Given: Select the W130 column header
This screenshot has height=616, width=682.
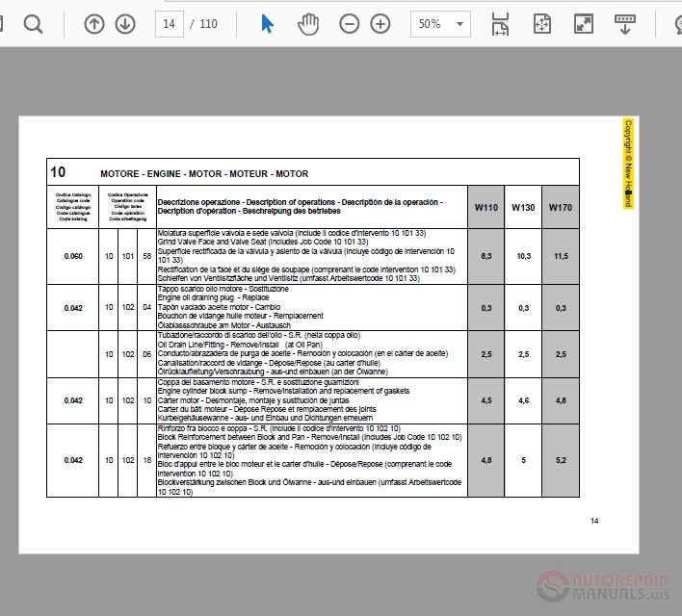Looking at the screenshot, I should click(523, 207).
